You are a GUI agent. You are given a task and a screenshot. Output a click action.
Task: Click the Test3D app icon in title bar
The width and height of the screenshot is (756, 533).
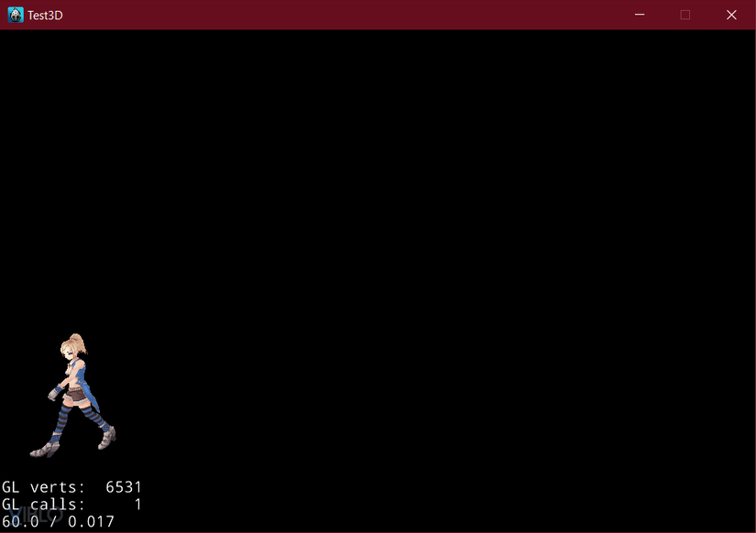[x=16, y=15]
